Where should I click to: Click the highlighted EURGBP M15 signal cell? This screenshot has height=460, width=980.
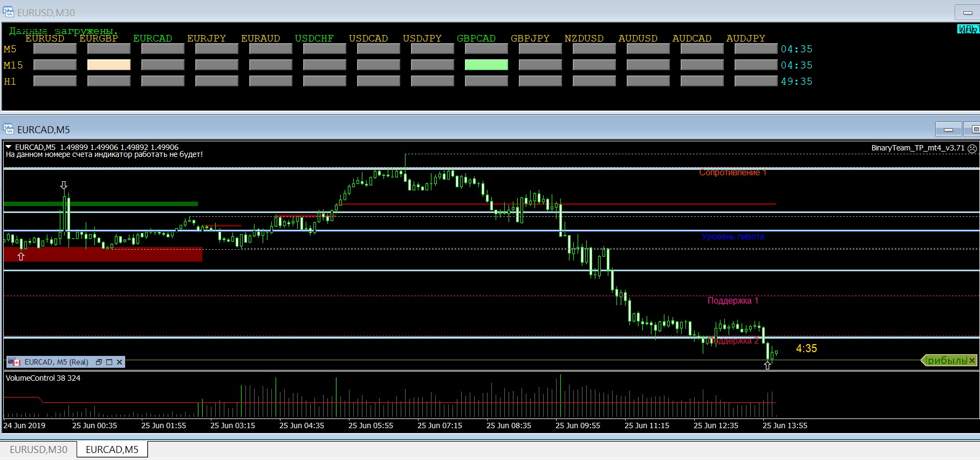(108, 65)
